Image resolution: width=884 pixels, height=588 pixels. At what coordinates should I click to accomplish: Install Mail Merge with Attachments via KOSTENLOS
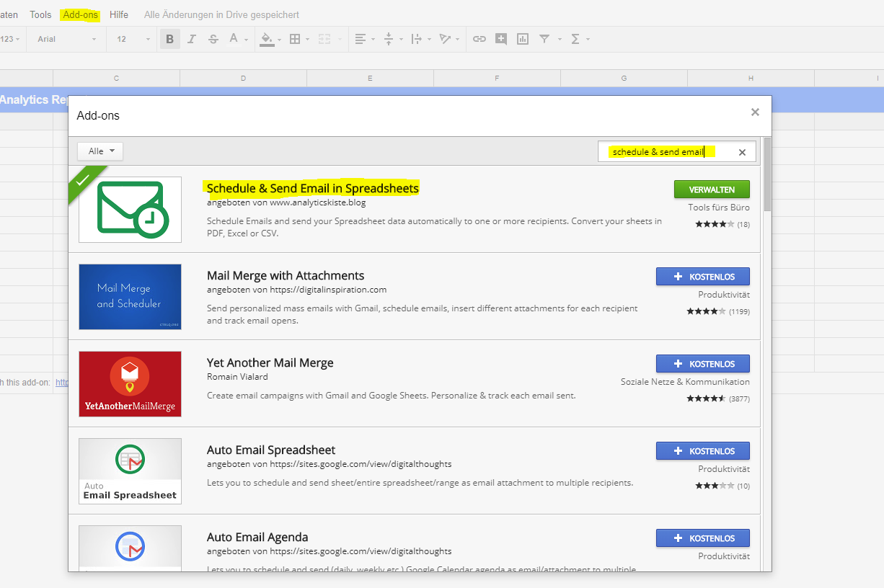703,277
